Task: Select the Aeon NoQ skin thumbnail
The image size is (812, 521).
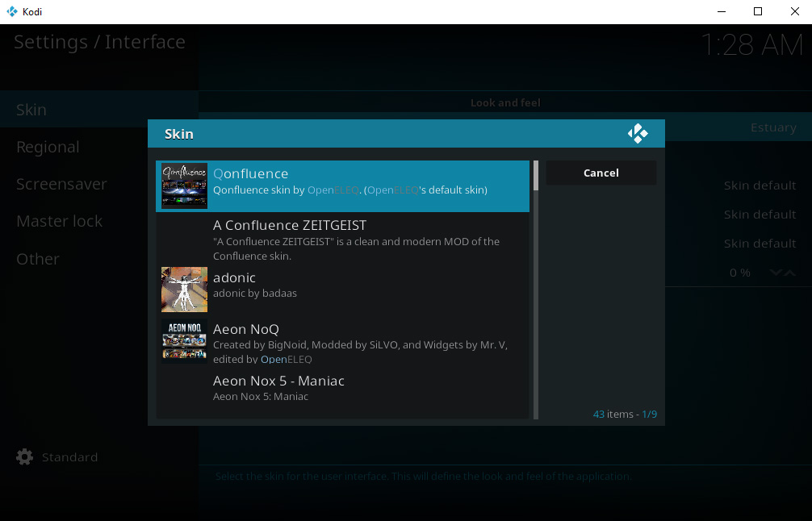Action: pyautogui.click(x=184, y=341)
